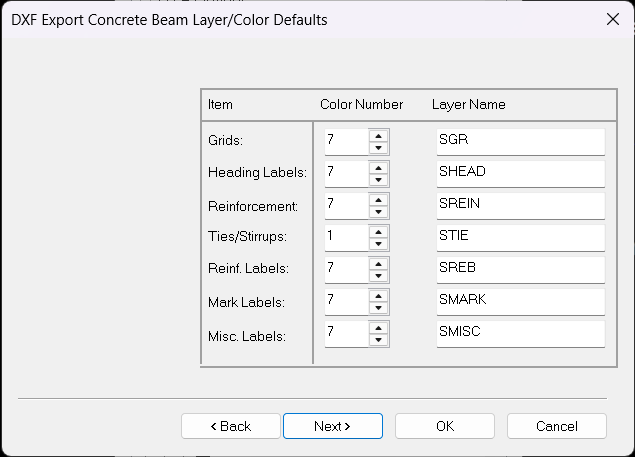The image size is (635, 457).
Task: Click the Reinf. Labels: label
Action: [248, 268]
